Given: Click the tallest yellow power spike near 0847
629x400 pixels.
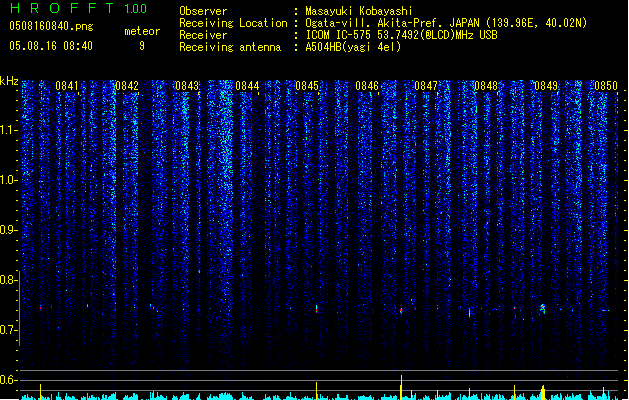Looking at the screenshot, I should (x=402, y=387).
